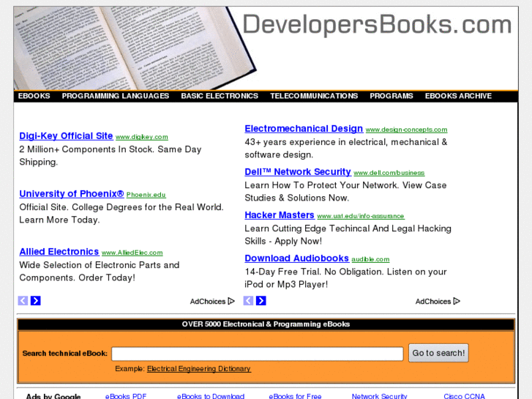Visit Phoenix.edu green link
Screen dimensions: 532x399
[x=146, y=195]
